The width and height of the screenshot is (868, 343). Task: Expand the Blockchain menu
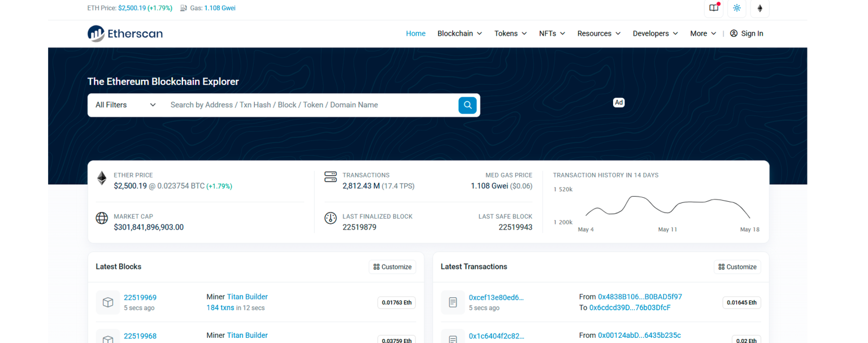[459, 33]
